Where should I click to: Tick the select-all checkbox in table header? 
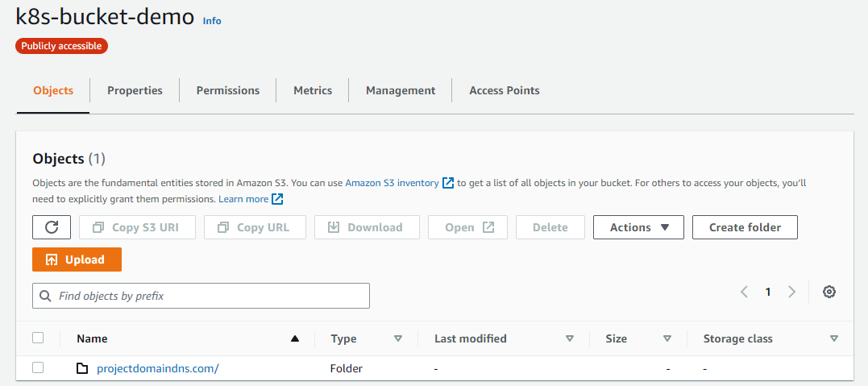(38, 338)
